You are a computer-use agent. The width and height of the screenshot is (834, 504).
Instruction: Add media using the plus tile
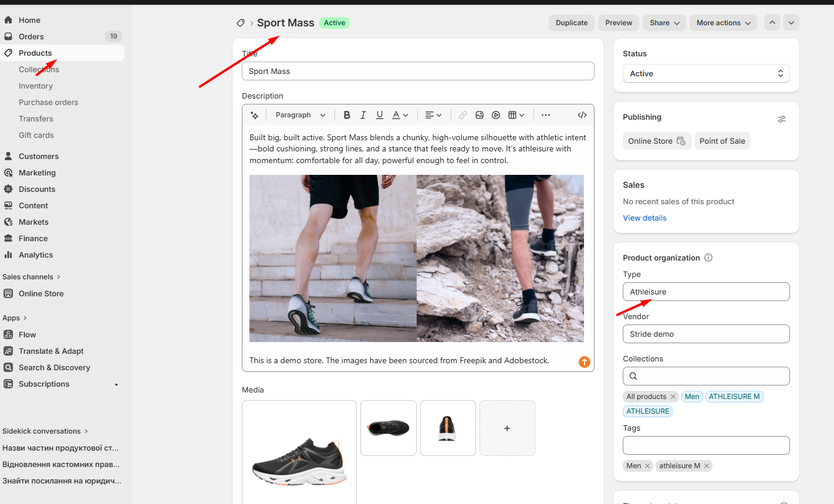[x=507, y=428]
